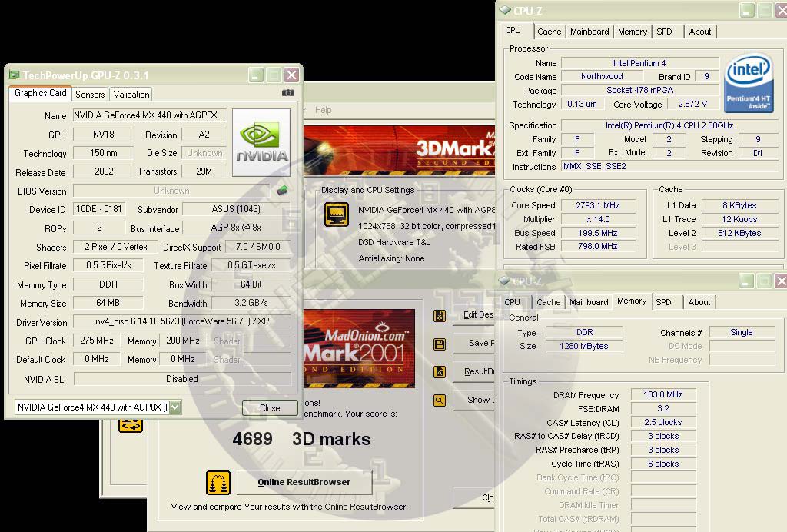
Task: Click the GPU-Z Name field with GeForce4 MX 440
Action: [x=150, y=115]
